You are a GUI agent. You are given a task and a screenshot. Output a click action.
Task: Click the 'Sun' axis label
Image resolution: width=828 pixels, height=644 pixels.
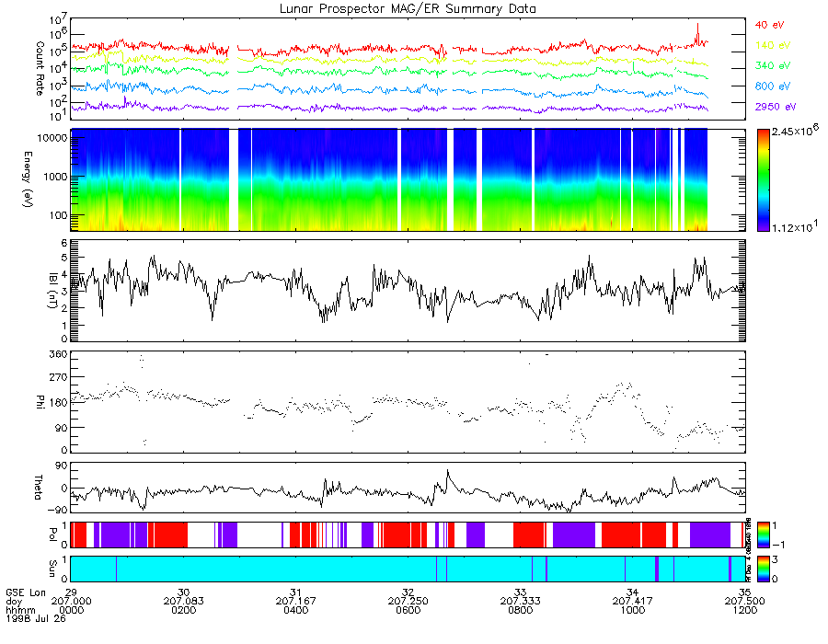click(x=52, y=568)
